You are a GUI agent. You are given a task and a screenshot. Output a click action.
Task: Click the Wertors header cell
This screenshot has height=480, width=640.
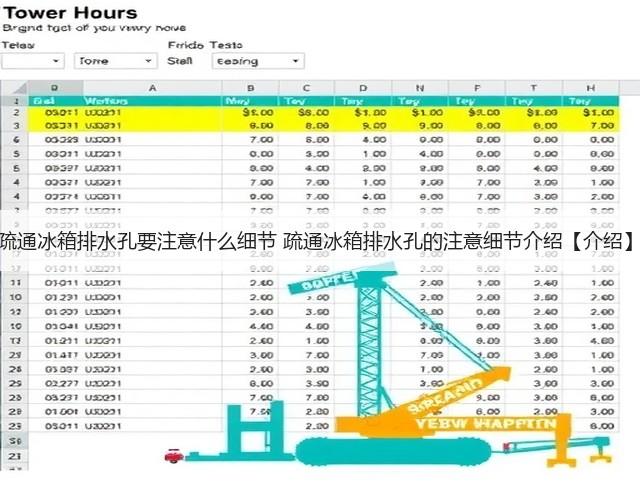click(x=106, y=101)
